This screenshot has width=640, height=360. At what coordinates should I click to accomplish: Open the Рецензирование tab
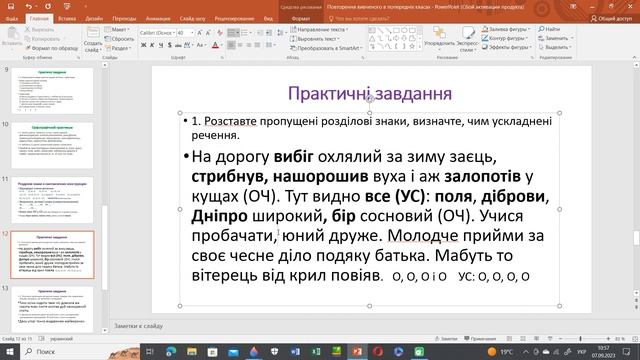click(234, 18)
